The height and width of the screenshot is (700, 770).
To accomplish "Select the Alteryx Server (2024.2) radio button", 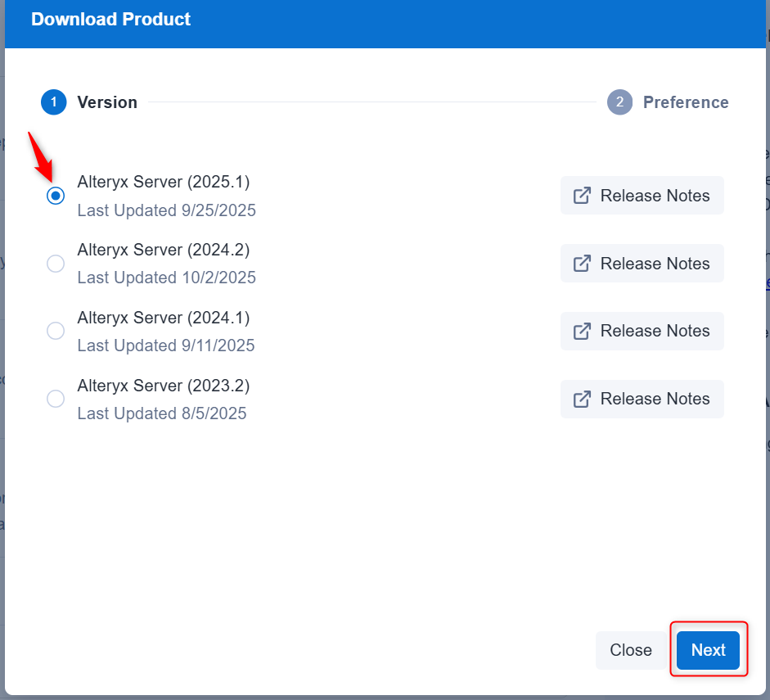I will [56, 264].
